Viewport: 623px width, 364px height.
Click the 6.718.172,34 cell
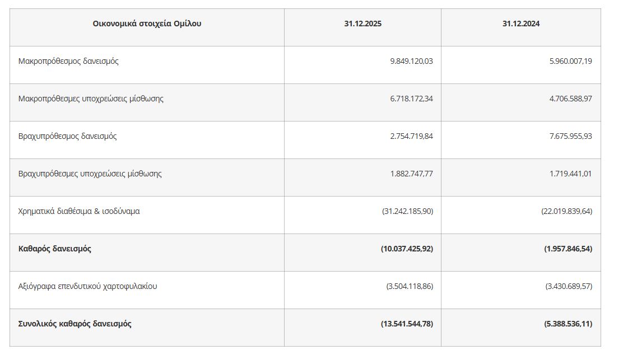tap(412, 99)
